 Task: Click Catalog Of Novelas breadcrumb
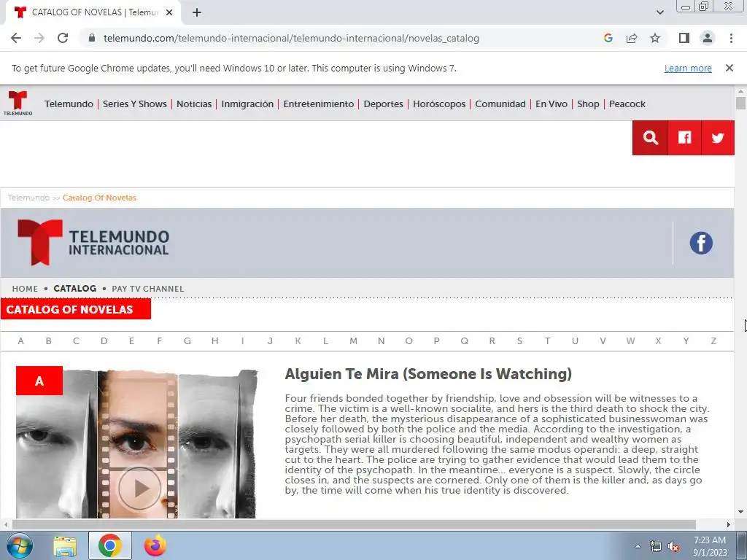(99, 198)
